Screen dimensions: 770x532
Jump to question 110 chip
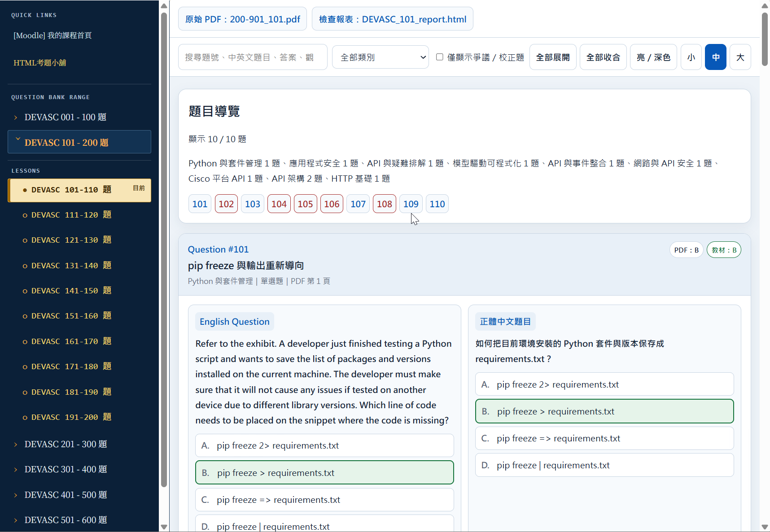click(x=437, y=204)
